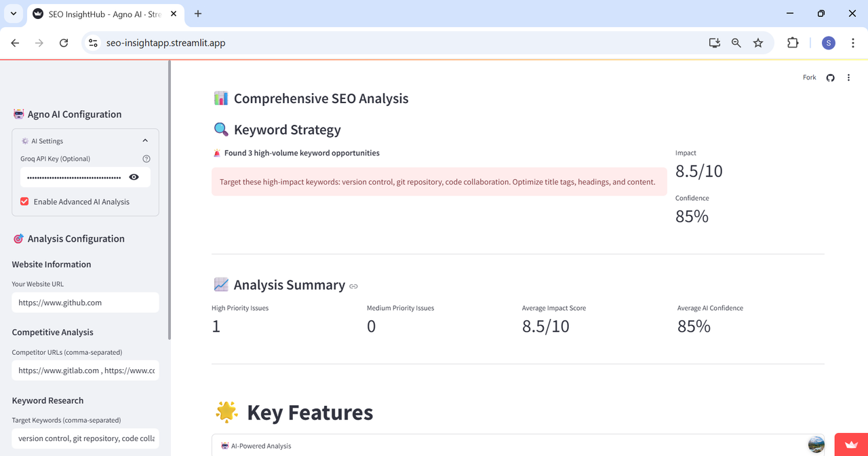
Task: Show help for Groq API Key
Action: coord(146,159)
